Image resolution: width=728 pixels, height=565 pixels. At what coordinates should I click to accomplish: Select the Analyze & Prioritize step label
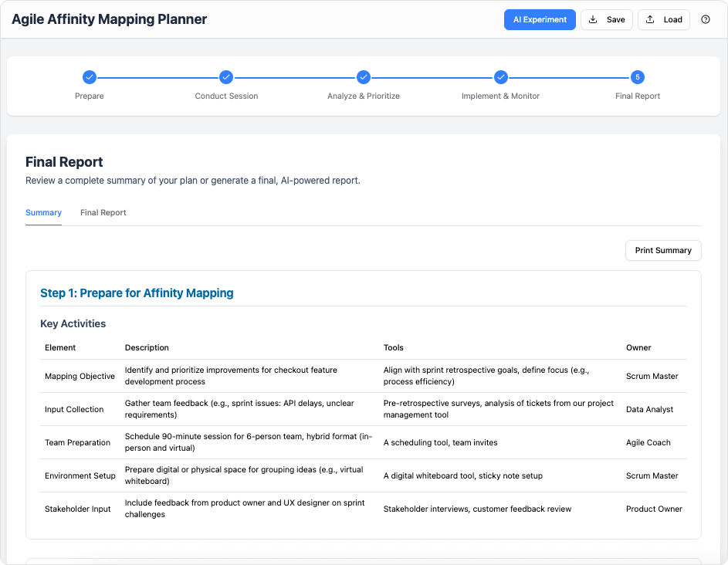(x=364, y=96)
